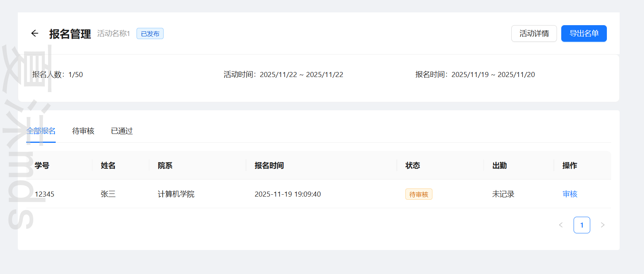The width and height of the screenshot is (644, 274).
Task: Click 报名人数: 1/50 text
Action: [x=58, y=74]
